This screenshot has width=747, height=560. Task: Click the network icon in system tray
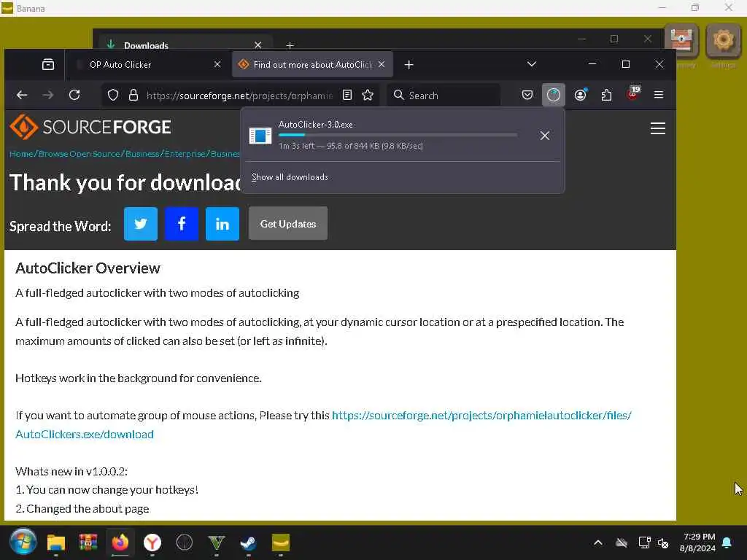tap(645, 542)
